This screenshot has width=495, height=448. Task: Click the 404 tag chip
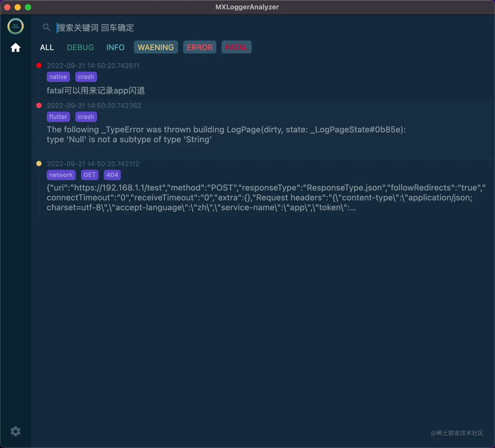(112, 175)
